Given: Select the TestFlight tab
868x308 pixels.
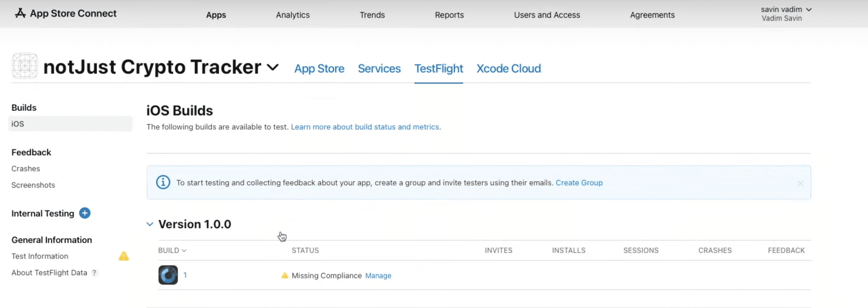Looking at the screenshot, I should (439, 69).
